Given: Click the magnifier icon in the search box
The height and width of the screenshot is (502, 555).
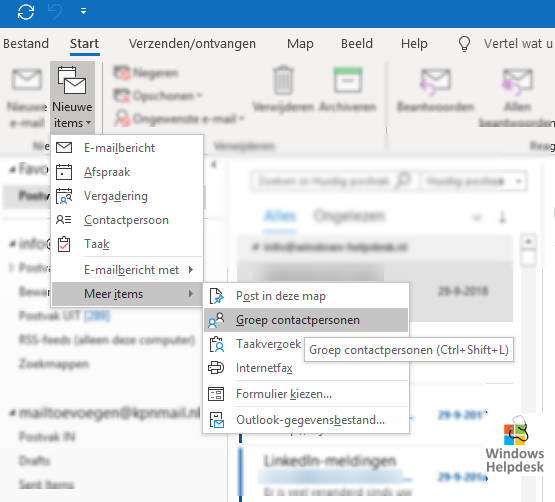Looking at the screenshot, I should click(x=403, y=180).
